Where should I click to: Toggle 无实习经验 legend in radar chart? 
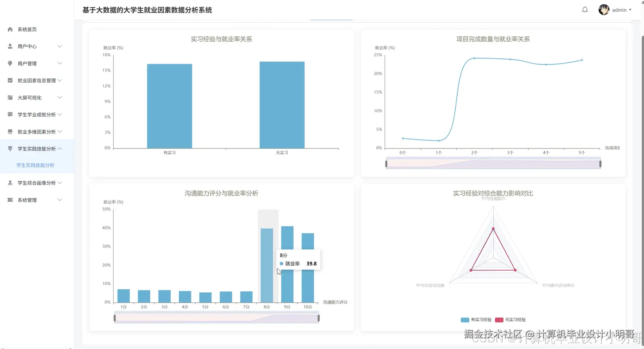pyautogui.click(x=510, y=320)
